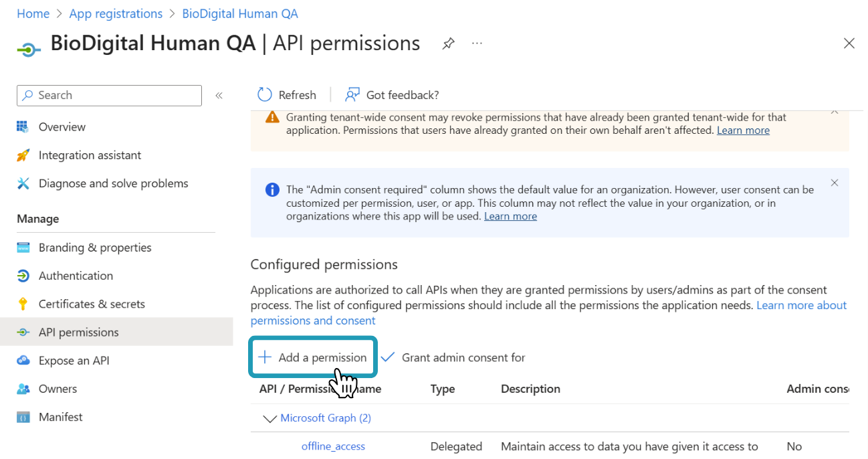Viewport: 868px width, 459px height.
Task: Open Learn more about permissions and consent
Action: click(549, 312)
